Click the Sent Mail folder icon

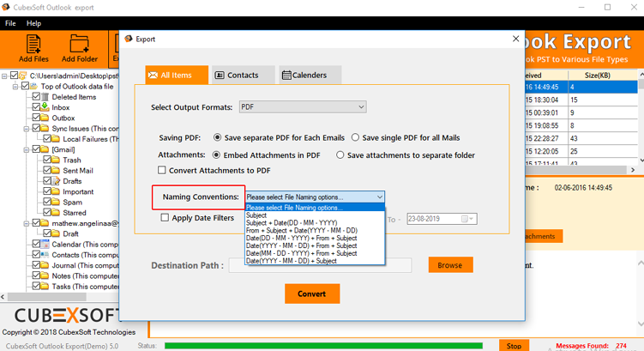pos(56,171)
